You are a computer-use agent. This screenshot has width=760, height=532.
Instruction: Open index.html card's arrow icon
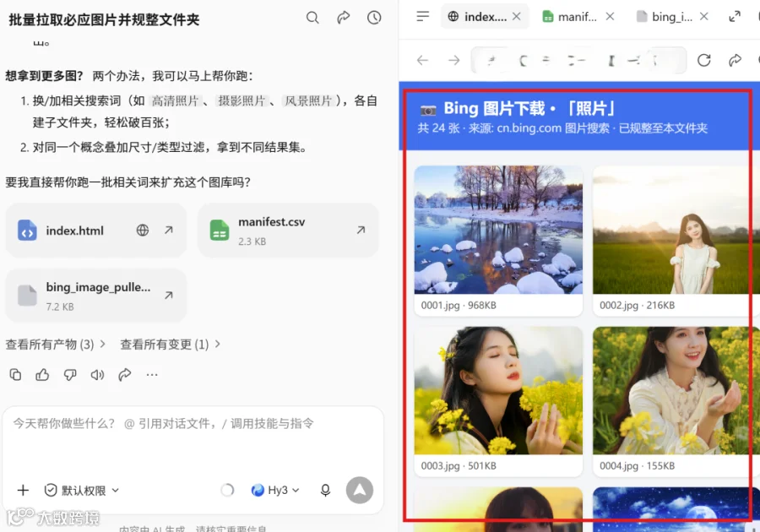click(x=169, y=231)
